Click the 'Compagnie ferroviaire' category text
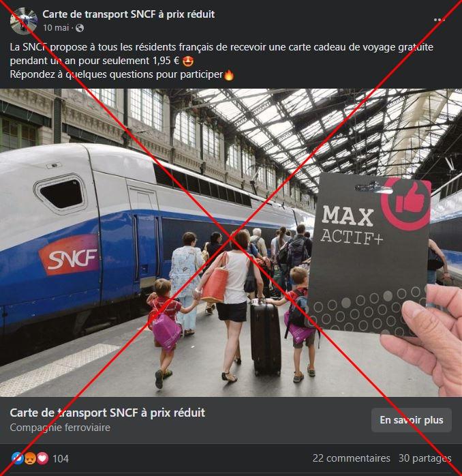 tap(60, 428)
